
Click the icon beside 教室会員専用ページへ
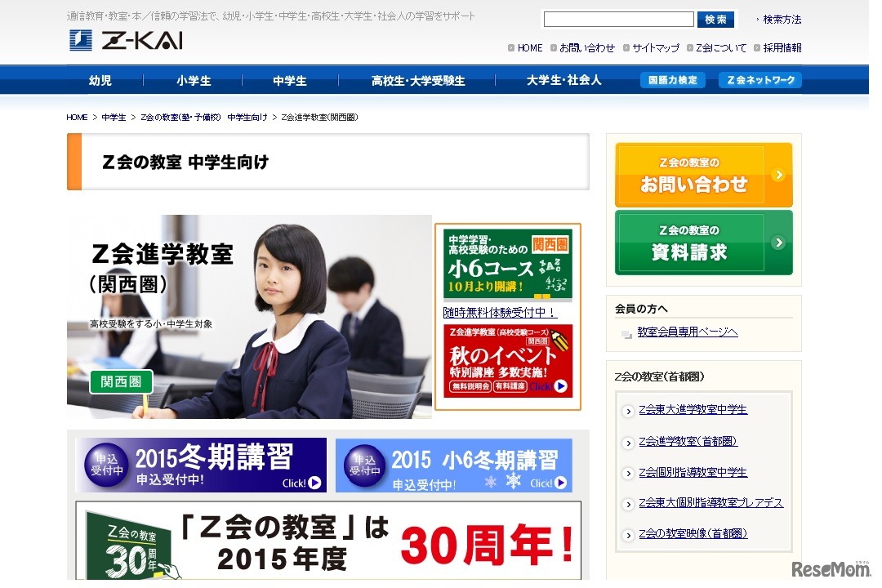[x=626, y=334]
